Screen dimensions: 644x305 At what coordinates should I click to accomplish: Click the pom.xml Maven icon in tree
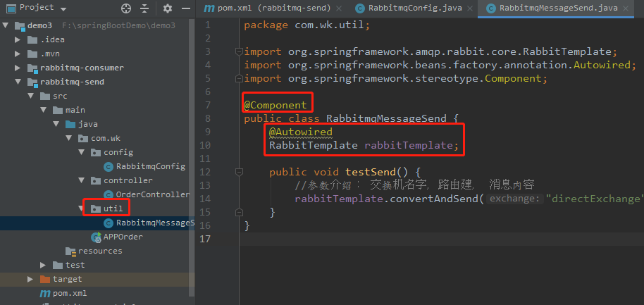pos(44,294)
